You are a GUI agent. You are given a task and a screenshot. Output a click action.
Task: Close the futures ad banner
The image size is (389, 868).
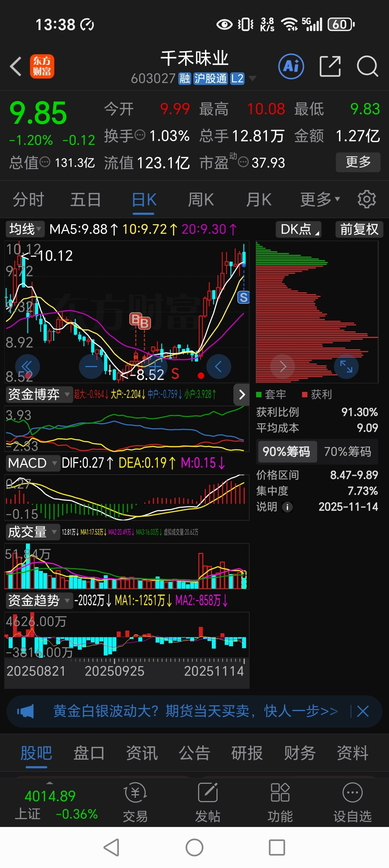pyautogui.click(x=363, y=711)
